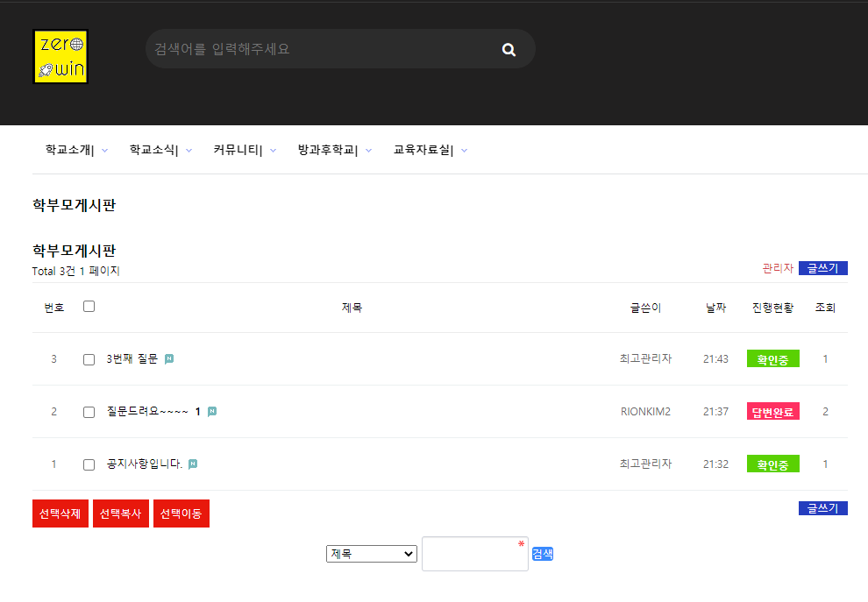Click 확인중 status badge for 3번째 질문
This screenshot has width=868, height=602.
click(772, 359)
